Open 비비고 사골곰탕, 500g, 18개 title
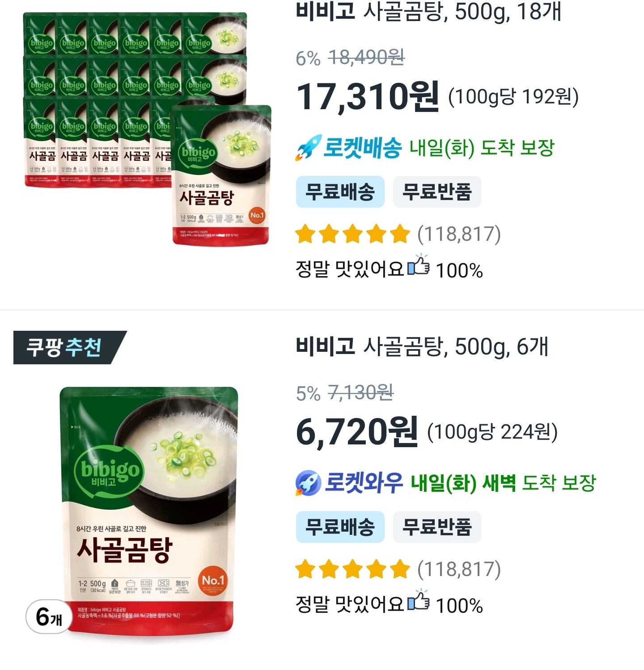 (428, 12)
